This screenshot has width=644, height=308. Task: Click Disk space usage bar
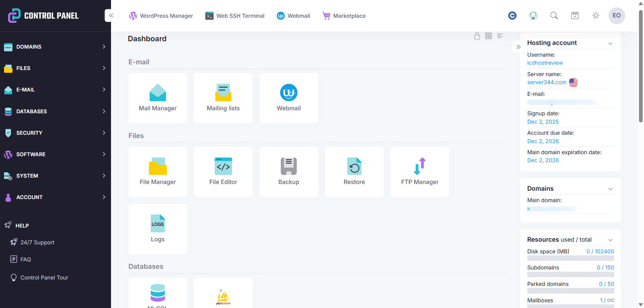[x=571, y=258]
